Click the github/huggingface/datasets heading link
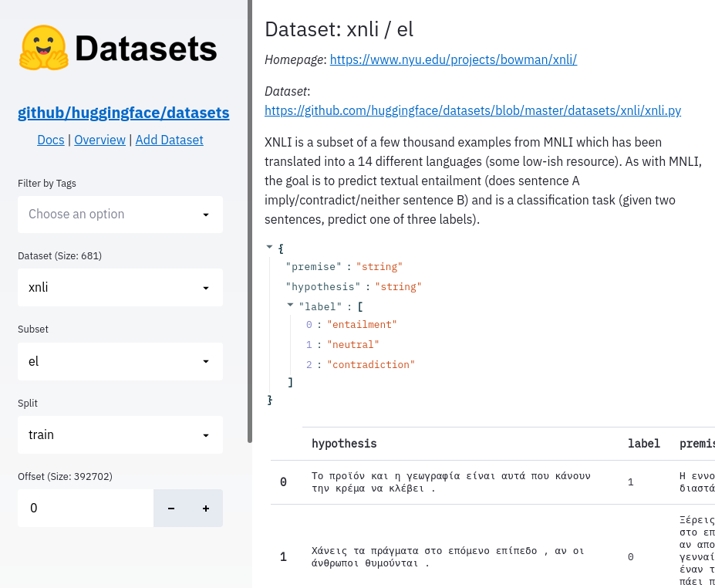The width and height of the screenshot is (715, 588). coord(123,113)
